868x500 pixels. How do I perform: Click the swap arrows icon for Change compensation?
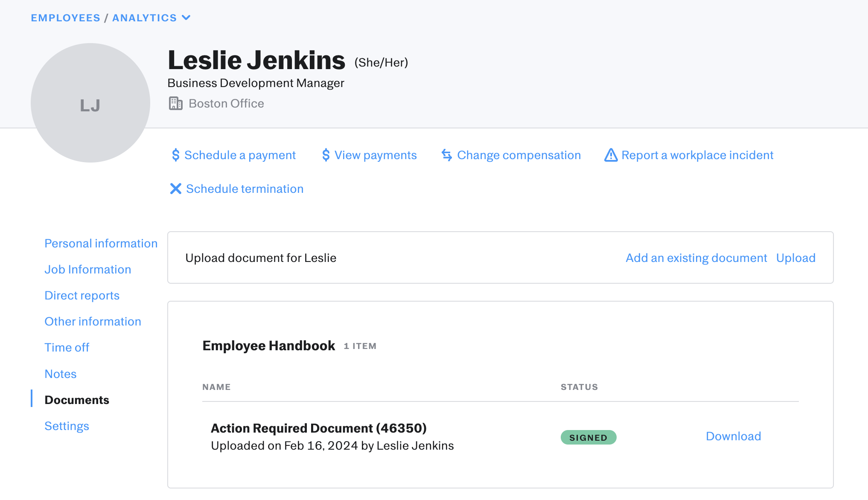click(x=447, y=155)
